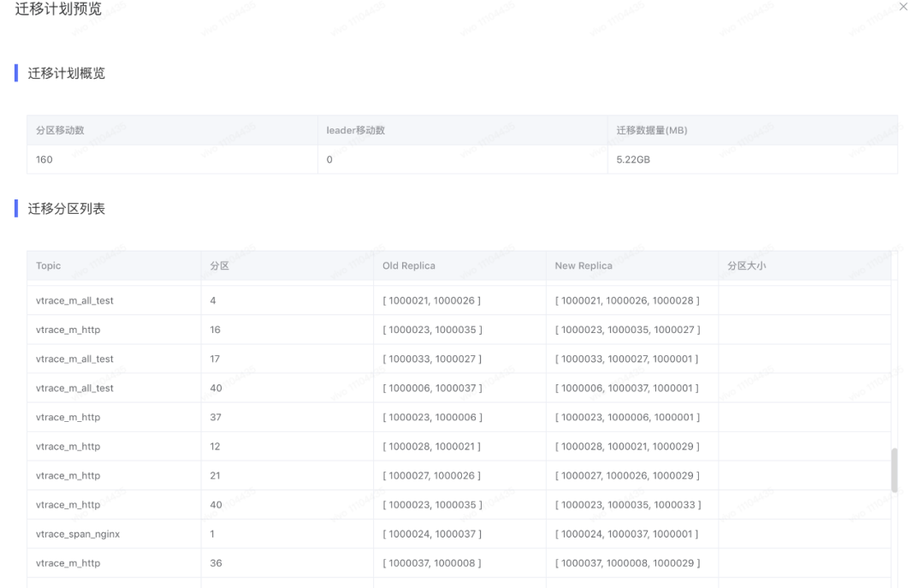Click the 迁移分区列表 section title
Image resolution: width=924 pixels, height=588 pixels.
(x=66, y=208)
